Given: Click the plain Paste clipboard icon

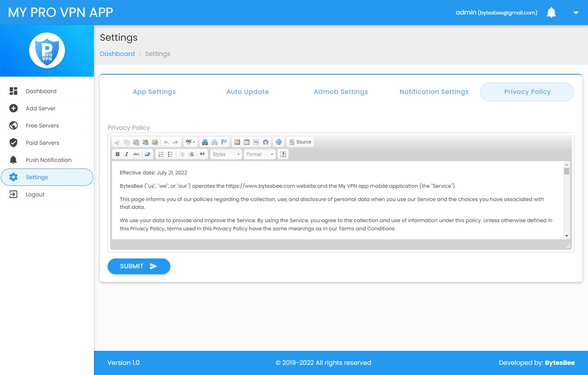Looking at the screenshot, I should pyautogui.click(x=136, y=142).
